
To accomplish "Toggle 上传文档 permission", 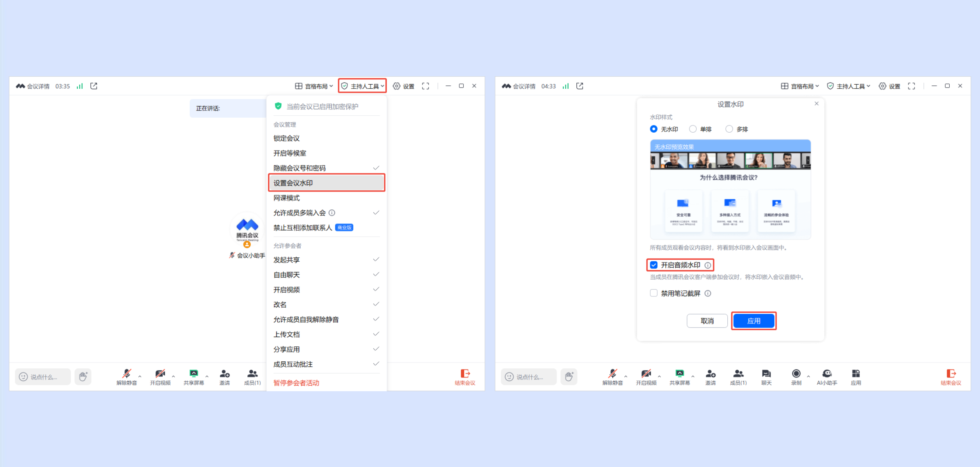I will tap(327, 334).
